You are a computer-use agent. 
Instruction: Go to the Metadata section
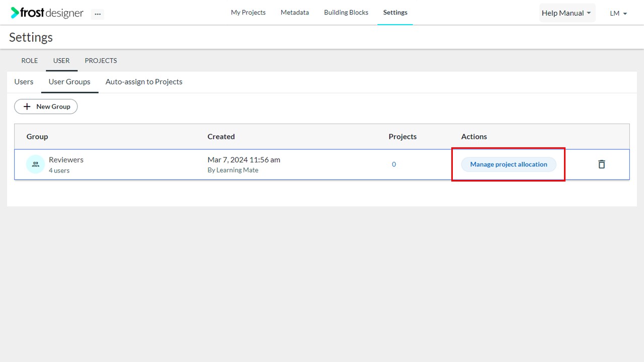coord(295,13)
